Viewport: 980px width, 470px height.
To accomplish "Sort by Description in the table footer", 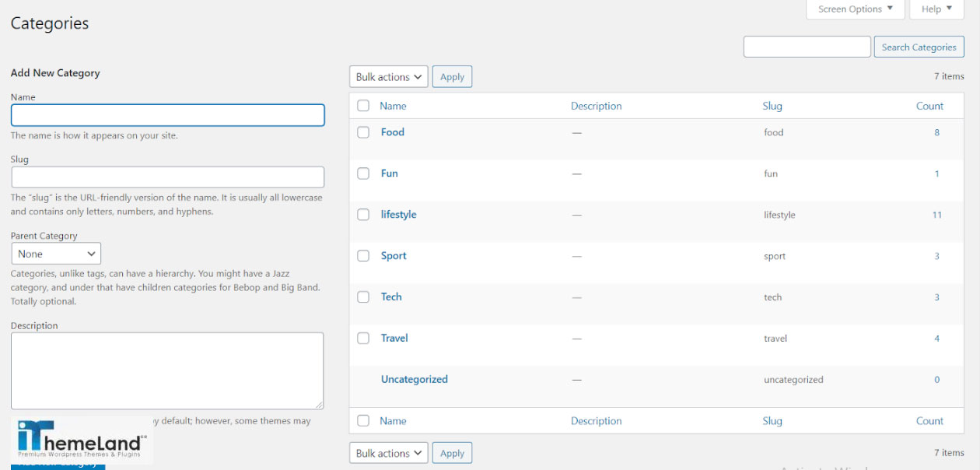I will tap(597, 421).
